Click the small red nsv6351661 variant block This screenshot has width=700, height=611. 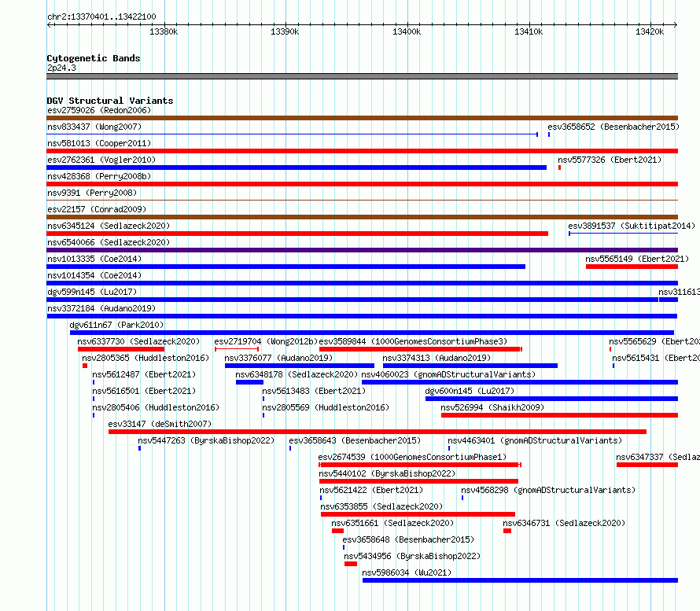[337, 531]
